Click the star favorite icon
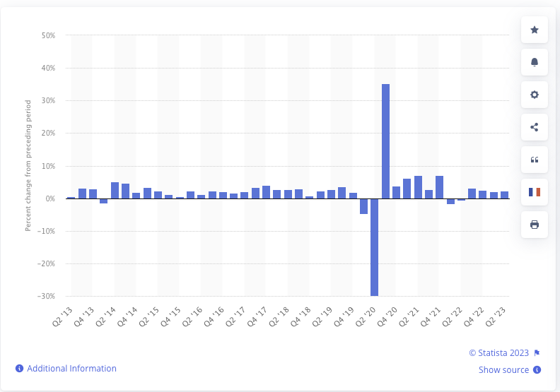The image size is (560, 392). pyautogui.click(x=535, y=30)
